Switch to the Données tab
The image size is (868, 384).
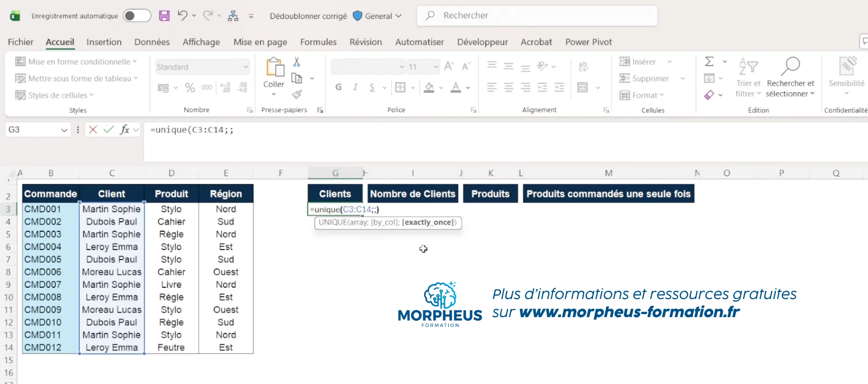pyautogui.click(x=152, y=42)
